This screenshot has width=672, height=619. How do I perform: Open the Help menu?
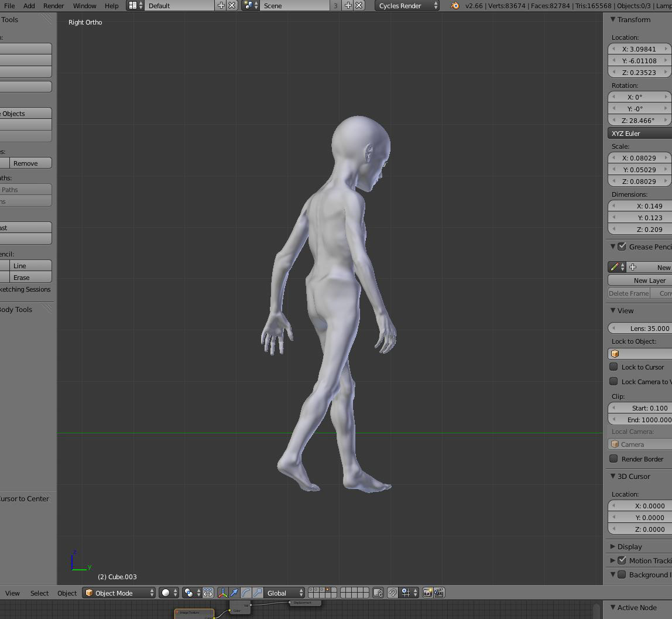click(111, 6)
